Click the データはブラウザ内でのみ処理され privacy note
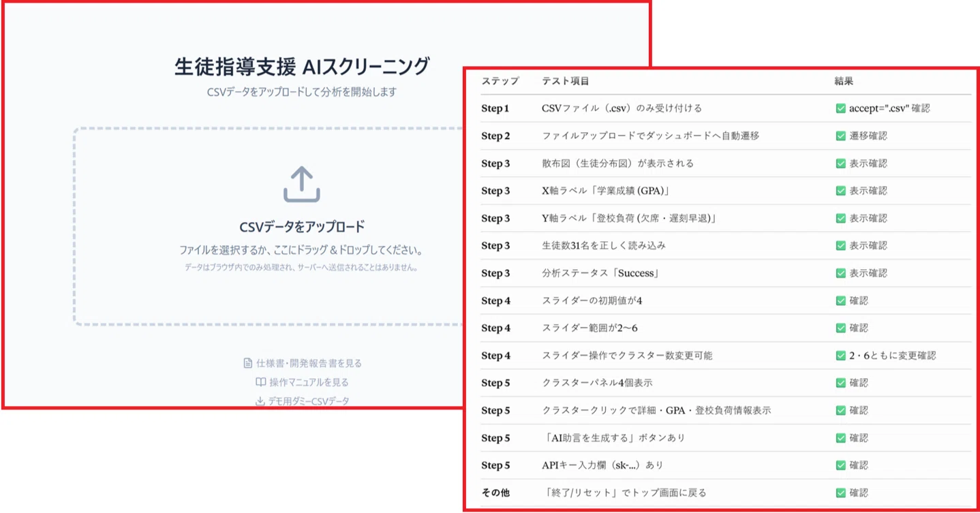This screenshot has width=980, height=513. 301,268
